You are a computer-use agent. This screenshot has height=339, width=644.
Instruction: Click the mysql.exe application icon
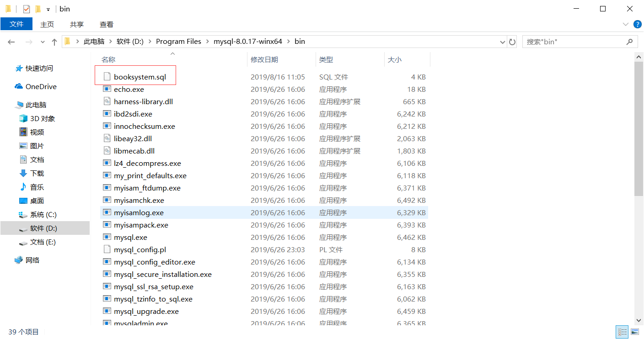pos(107,237)
